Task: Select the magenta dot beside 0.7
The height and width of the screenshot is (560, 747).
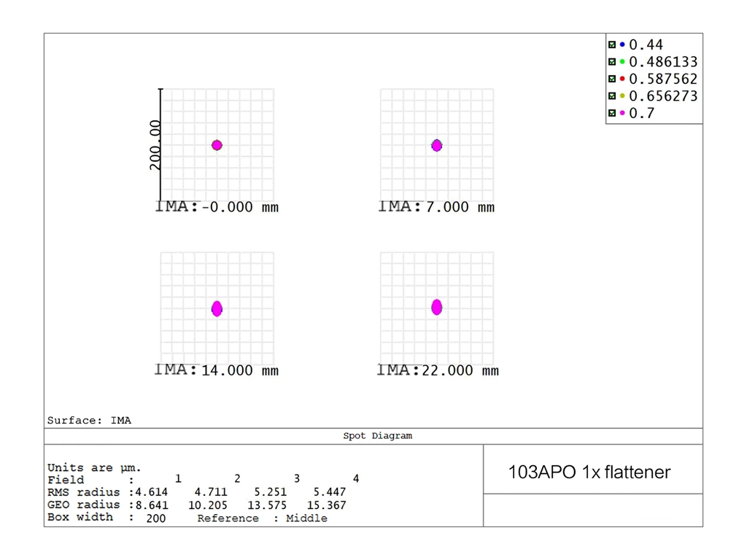Action: [622, 113]
